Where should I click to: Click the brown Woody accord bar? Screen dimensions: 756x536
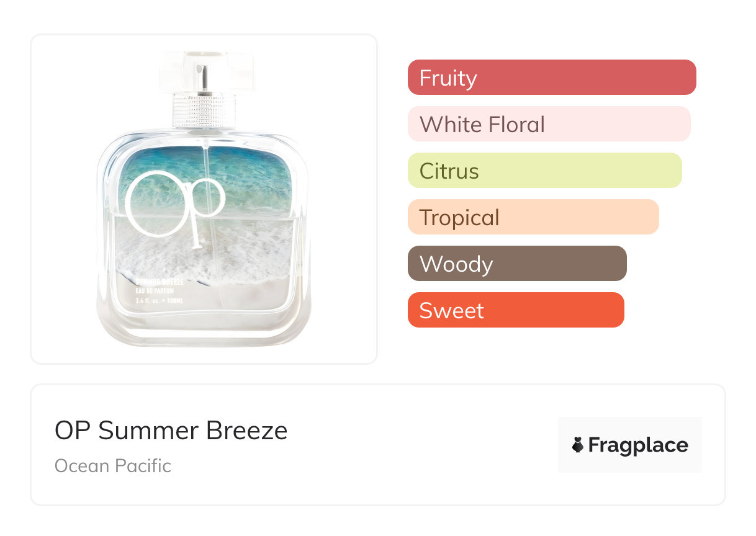pos(516,264)
